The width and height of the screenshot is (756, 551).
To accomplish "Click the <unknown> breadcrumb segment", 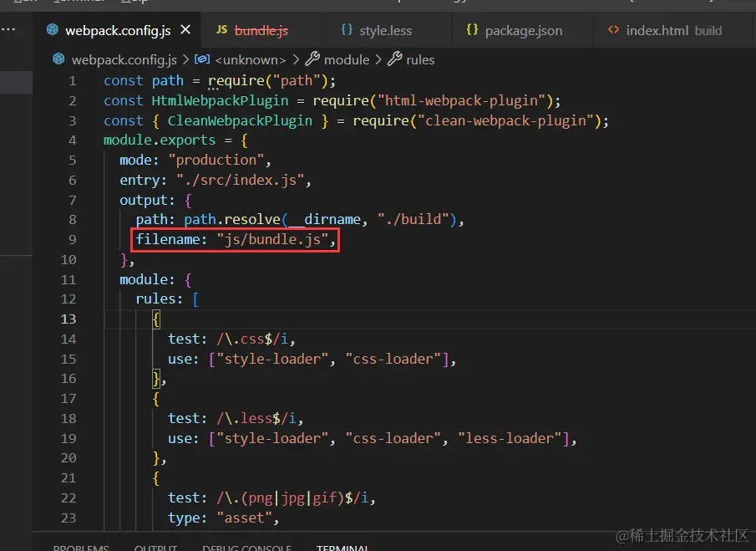I will 251,60.
